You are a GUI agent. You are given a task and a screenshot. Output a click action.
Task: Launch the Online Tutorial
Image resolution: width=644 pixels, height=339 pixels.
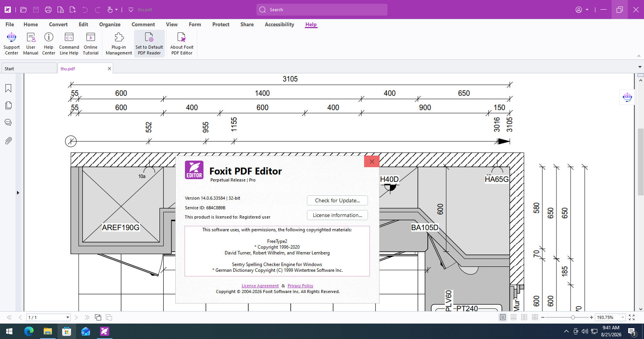pos(91,44)
